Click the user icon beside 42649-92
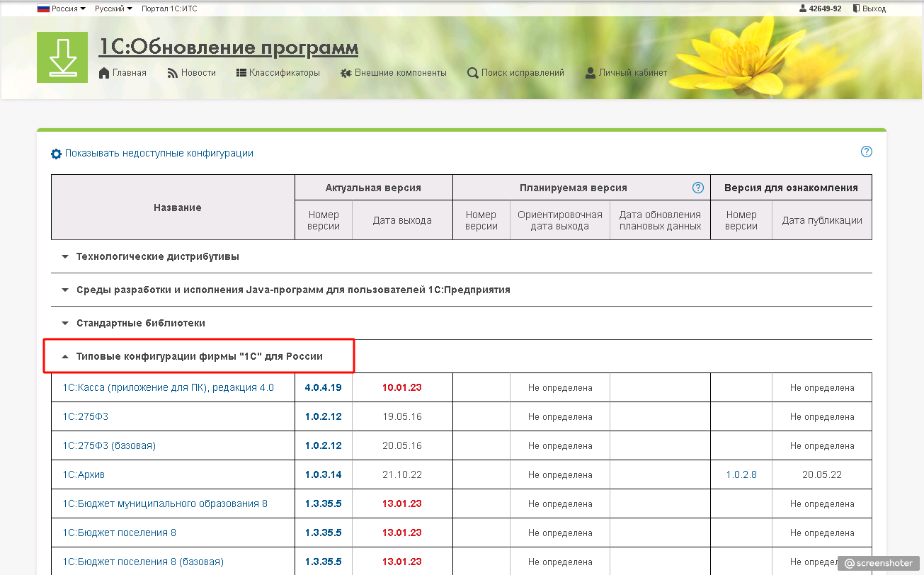Screen dimensions: 924x575 click(x=803, y=8)
